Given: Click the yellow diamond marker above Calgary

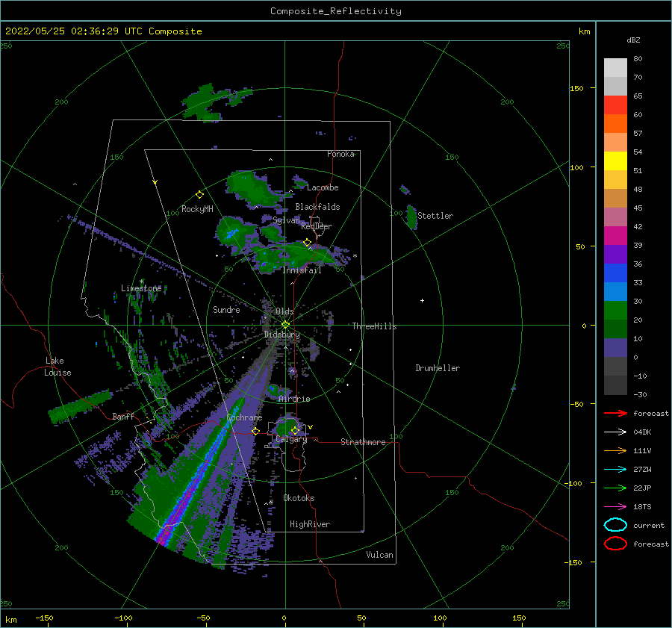Looking at the screenshot, I should (x=295, y=430).
